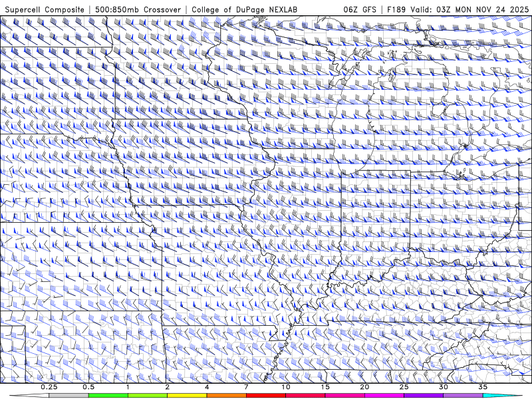Screen dimensions: 532x399
Task: Click the '1' legend value
Action: [128, 387]
